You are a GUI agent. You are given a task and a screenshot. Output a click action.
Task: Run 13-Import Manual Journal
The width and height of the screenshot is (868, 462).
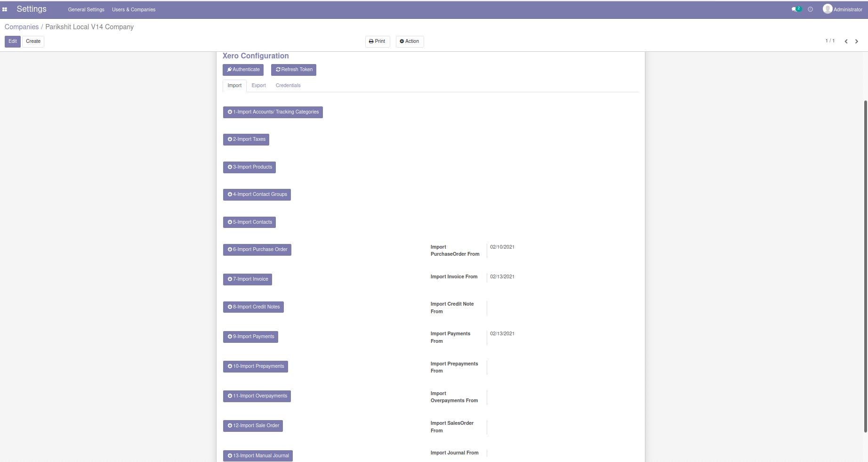point(258,455)
